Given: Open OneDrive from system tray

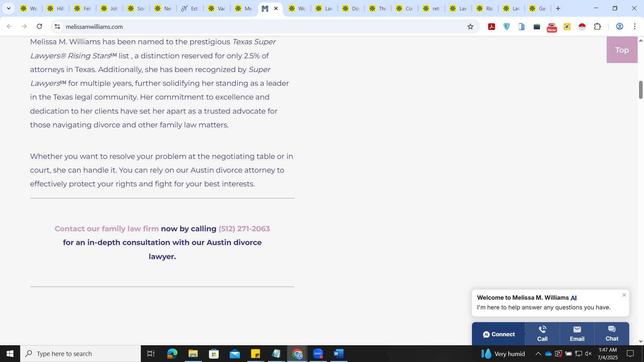Looking at the screenshot, I should 548,354.
